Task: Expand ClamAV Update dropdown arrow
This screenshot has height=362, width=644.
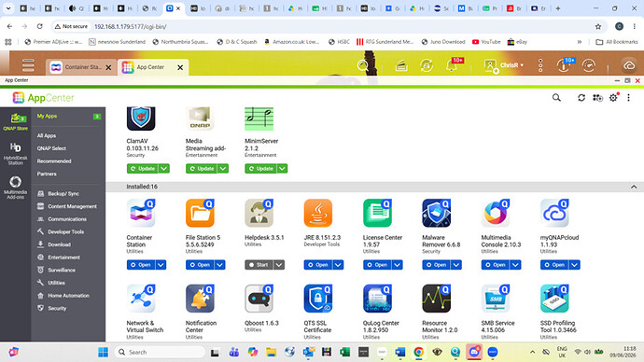Action: (164, 168)
